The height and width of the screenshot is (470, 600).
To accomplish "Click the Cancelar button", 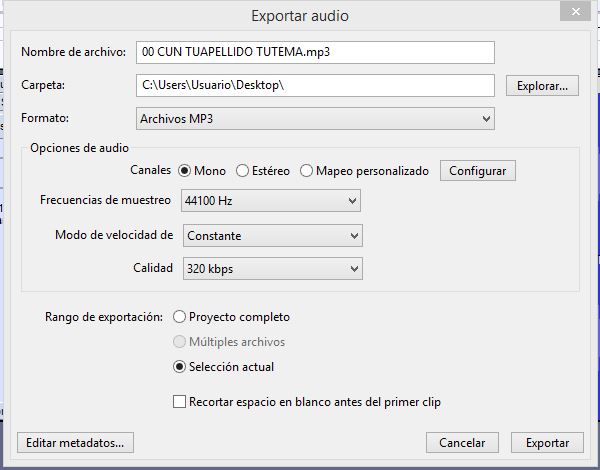I will tap(462, 442).
